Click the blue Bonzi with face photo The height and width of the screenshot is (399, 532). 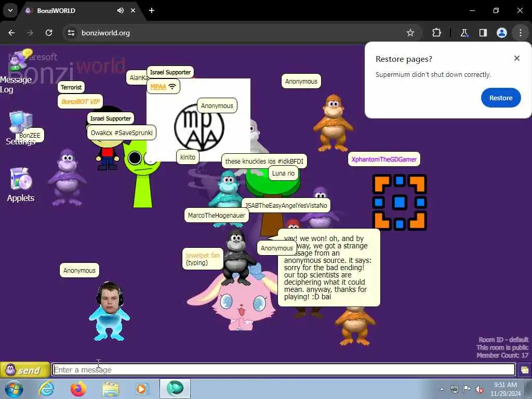(x=110, y=312)
